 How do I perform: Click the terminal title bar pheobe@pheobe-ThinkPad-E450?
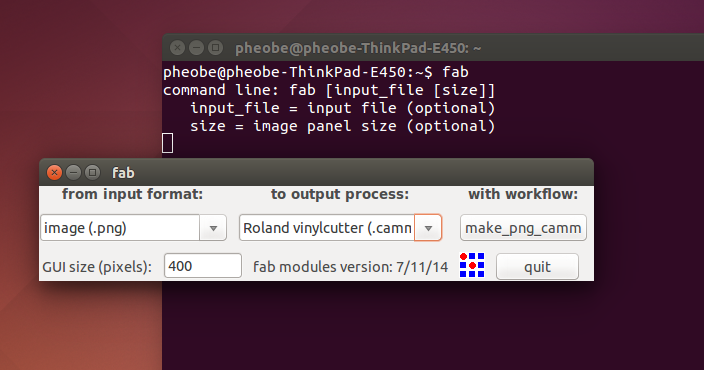(x=358, y=48)
